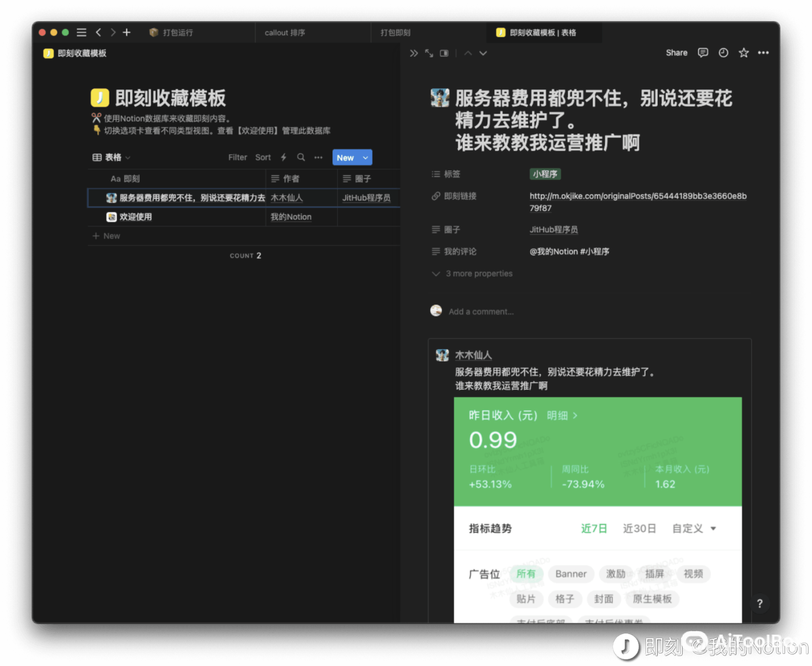Viewport: 812px width, 666px height.
Task: Open the okjike.com post link
Action: (x=637, y=196)
